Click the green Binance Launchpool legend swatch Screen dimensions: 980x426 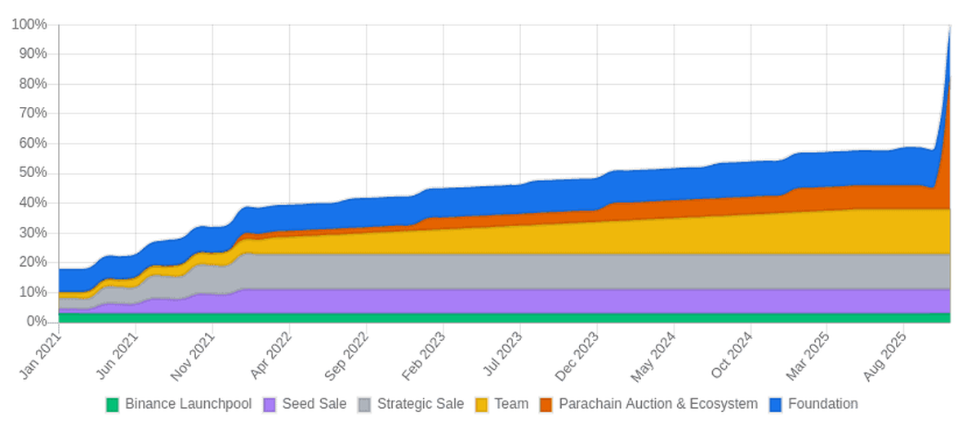113,404
